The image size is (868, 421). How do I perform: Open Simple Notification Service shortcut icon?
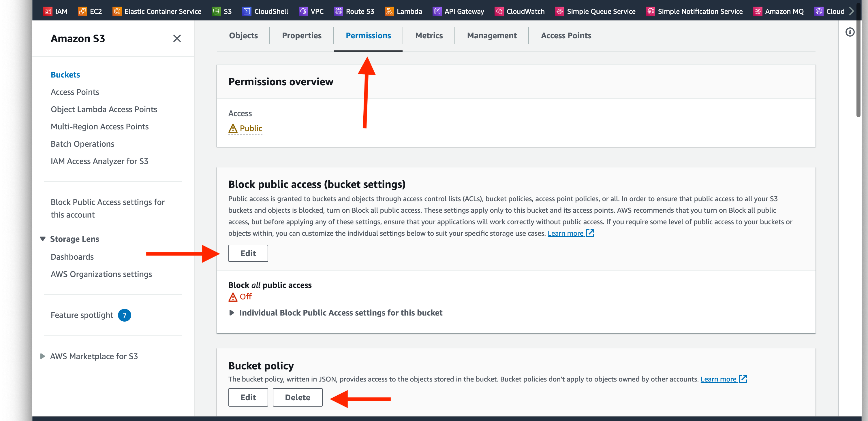point(650,12)
